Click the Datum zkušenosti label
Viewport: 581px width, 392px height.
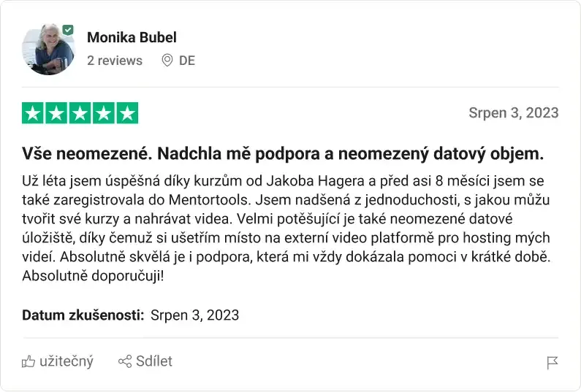point(83,315)
